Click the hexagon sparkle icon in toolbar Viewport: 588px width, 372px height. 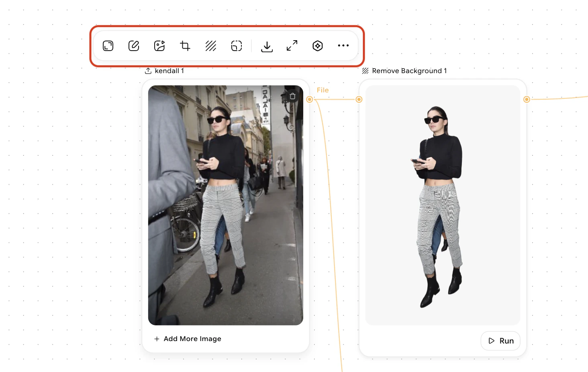(x=318, y=46)
